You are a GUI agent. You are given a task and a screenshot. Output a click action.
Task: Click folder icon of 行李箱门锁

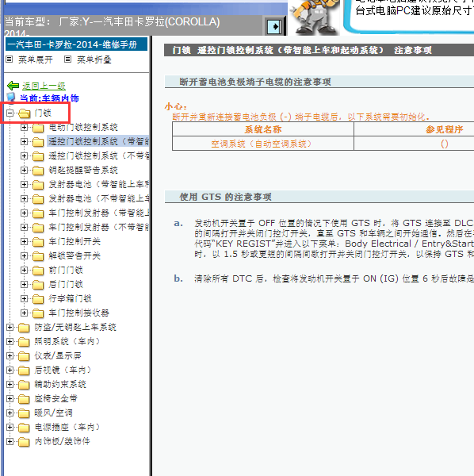(38, 299)
